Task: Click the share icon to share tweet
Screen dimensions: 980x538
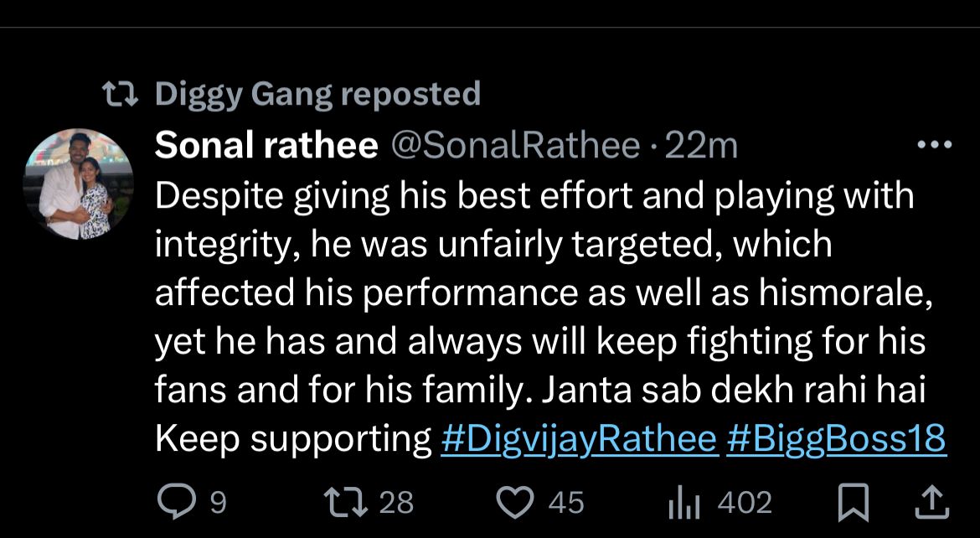Action: tap(932, 501)
